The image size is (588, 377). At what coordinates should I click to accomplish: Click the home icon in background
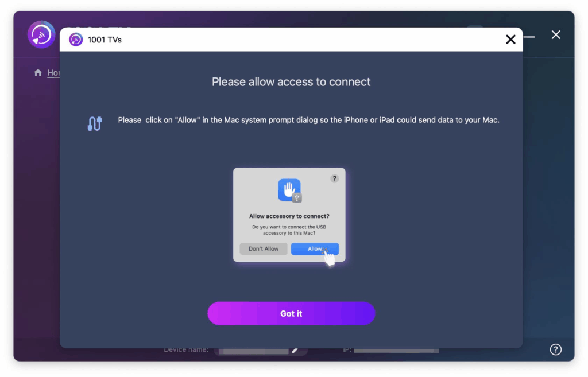click(x=38, y=72)
